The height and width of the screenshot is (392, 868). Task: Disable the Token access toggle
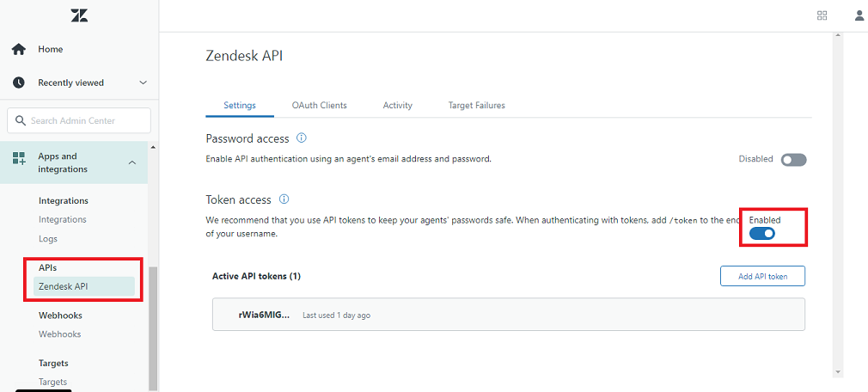click(762, 234)
